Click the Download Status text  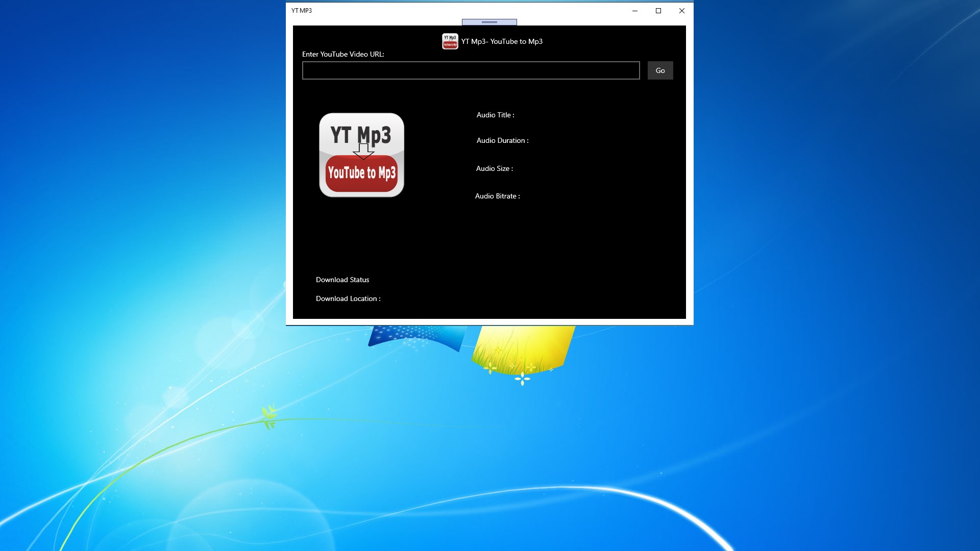tap(342, 280)
